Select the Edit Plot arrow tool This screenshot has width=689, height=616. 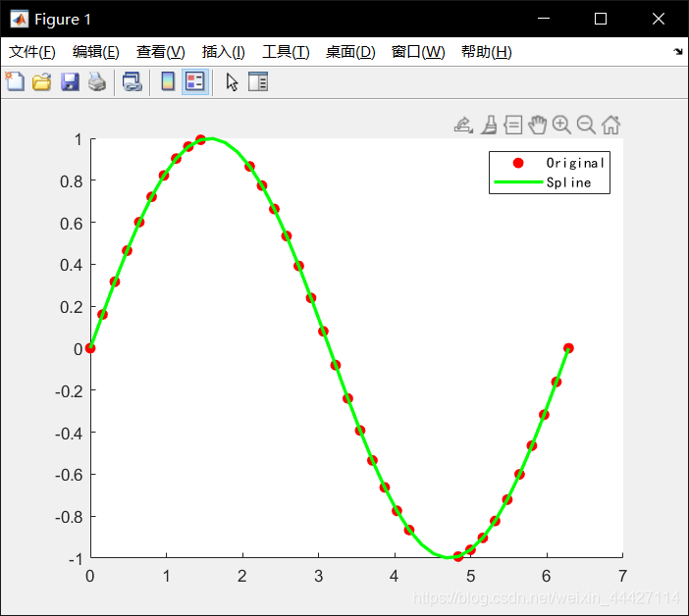pos(232,82)
